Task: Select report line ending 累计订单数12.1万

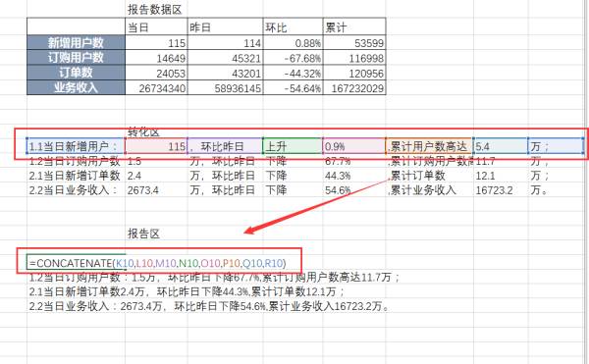Action: pyautogui.click(x=187, y=291)
